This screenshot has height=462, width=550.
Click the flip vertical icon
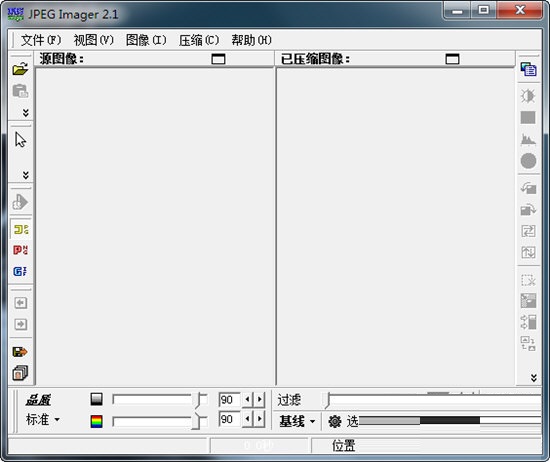pyautogui.click(x=528, y=252)
